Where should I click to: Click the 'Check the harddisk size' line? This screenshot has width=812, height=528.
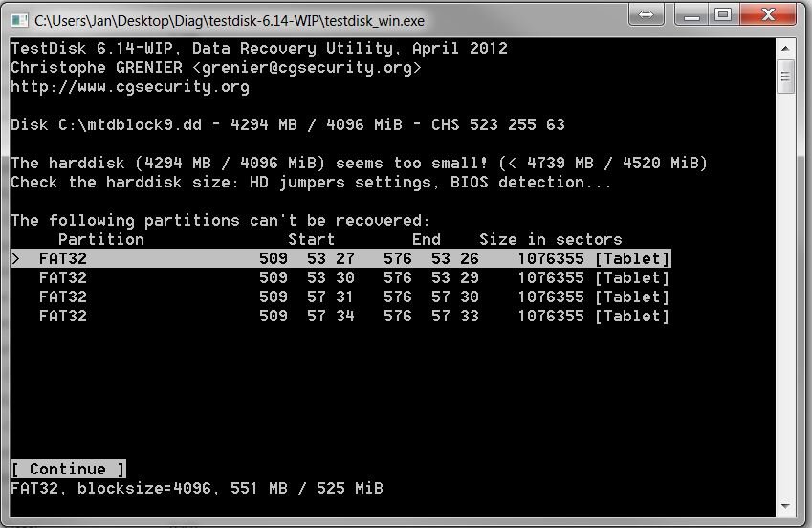pyautogui.click(x=311, y=183)
